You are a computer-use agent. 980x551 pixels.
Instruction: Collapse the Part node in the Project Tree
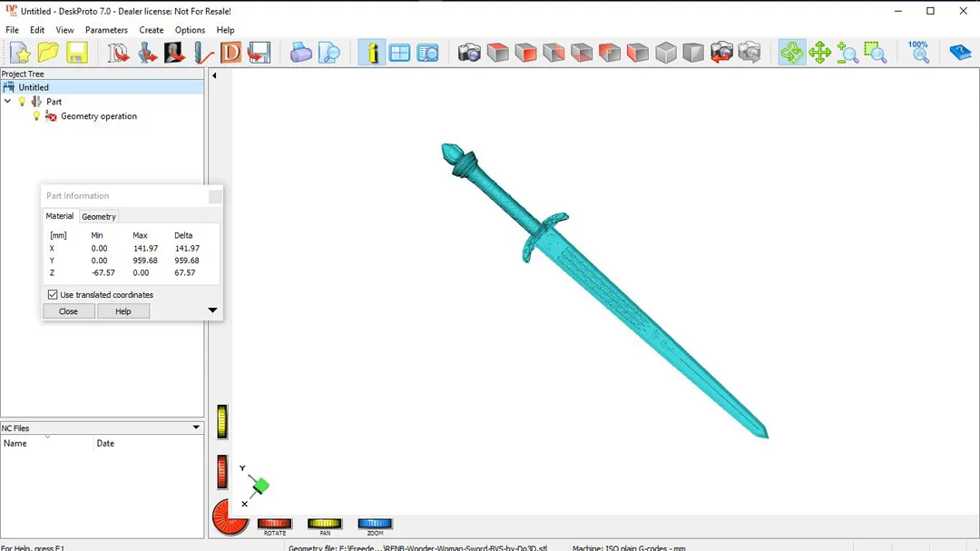[7, 102]
